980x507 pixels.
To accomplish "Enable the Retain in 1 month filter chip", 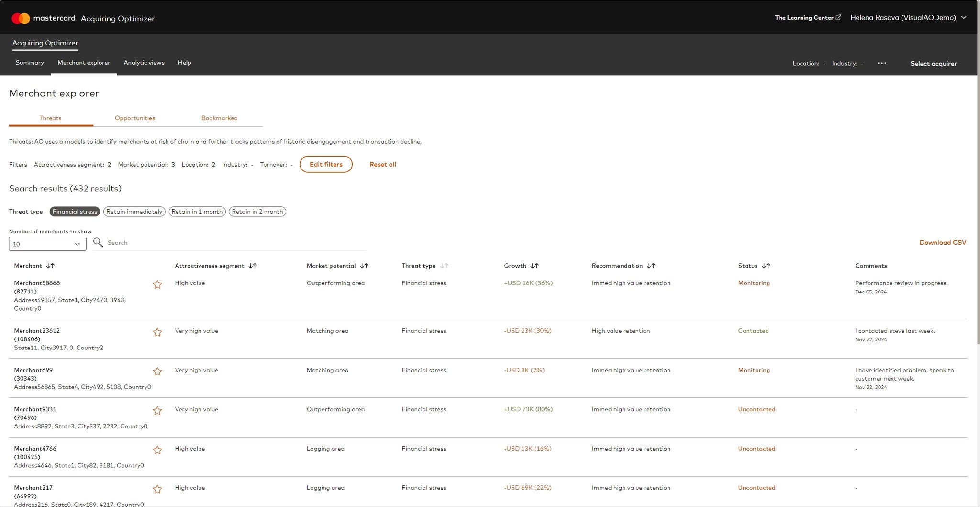I will [x=197, y=211].
